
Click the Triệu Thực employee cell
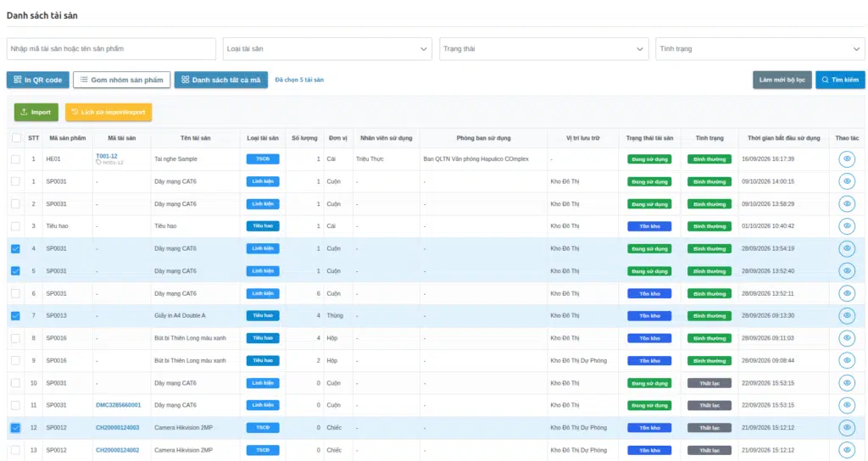[370, 158]
